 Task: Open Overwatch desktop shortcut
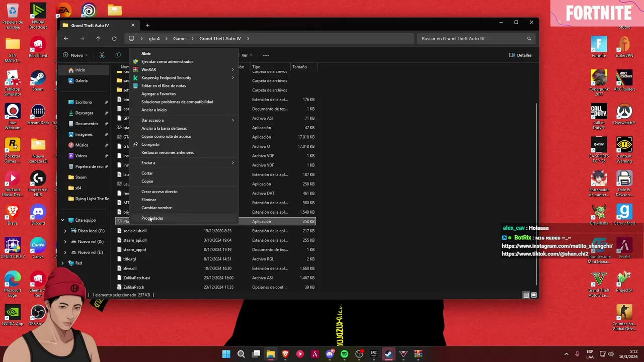pyautogui.click(x=624, y=114)
